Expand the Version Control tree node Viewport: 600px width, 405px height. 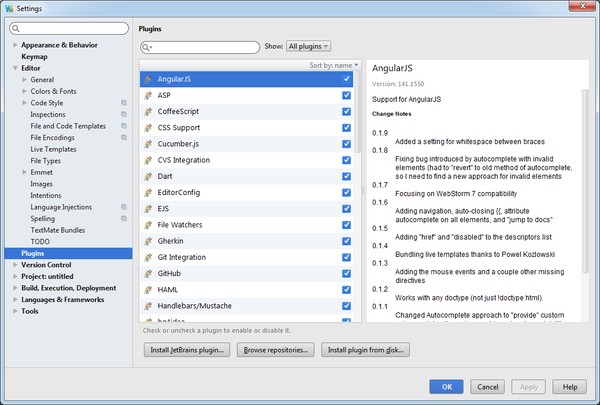(x=14, y=265)
